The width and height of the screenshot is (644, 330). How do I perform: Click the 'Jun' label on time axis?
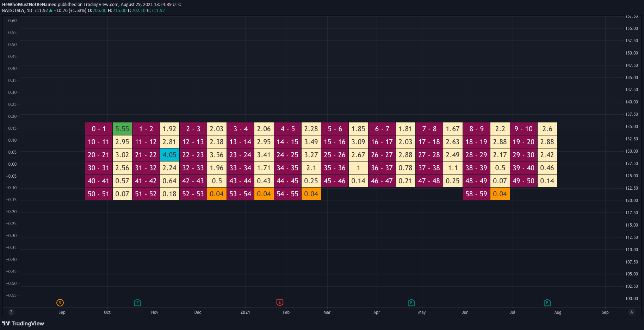point(465,312)
